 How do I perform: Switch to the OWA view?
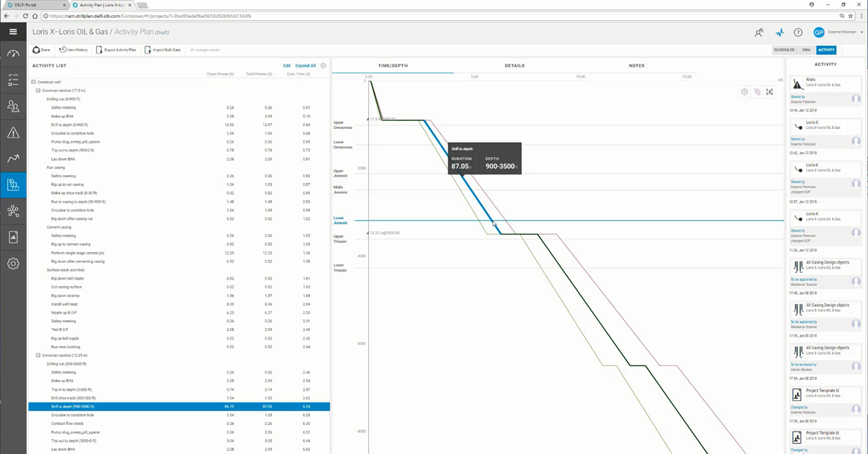(806, 50)
